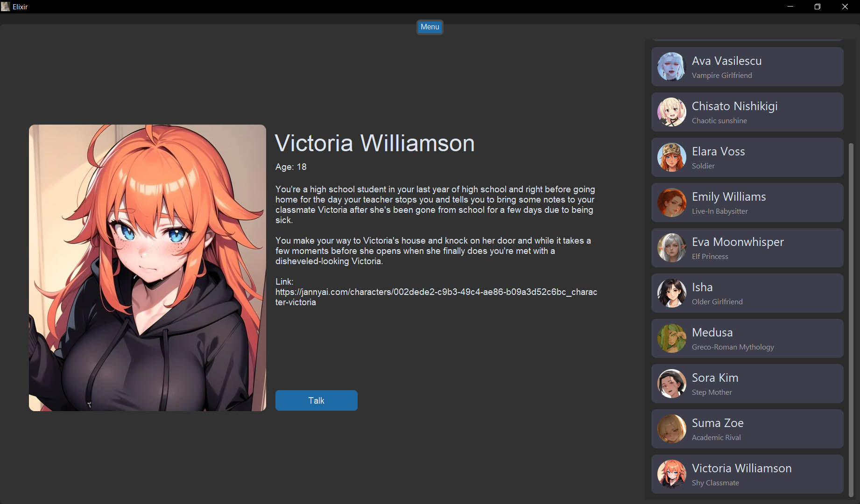
Task: Start chat with the Talk button
Action: click(x=316, y=400)
